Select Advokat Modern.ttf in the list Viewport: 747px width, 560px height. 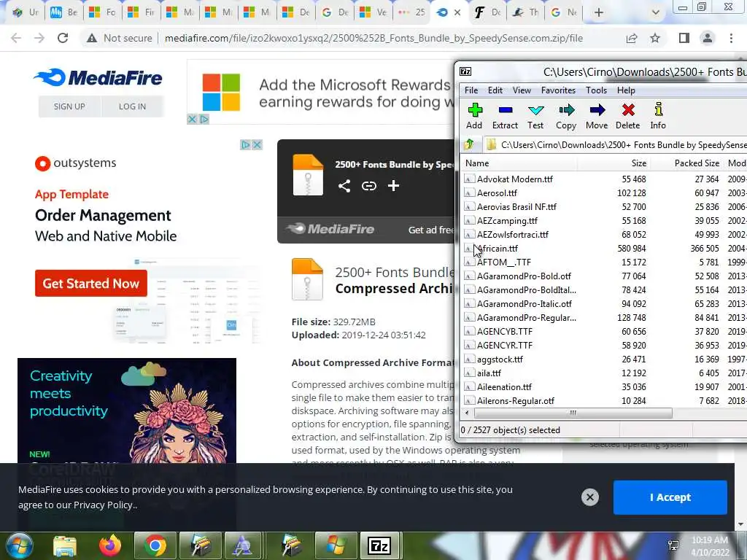point(515,179)
